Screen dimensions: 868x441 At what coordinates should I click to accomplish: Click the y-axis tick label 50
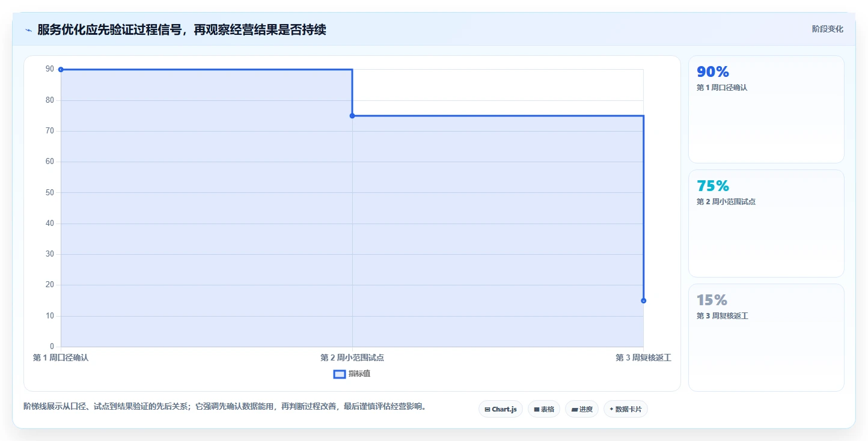(50, 193)
